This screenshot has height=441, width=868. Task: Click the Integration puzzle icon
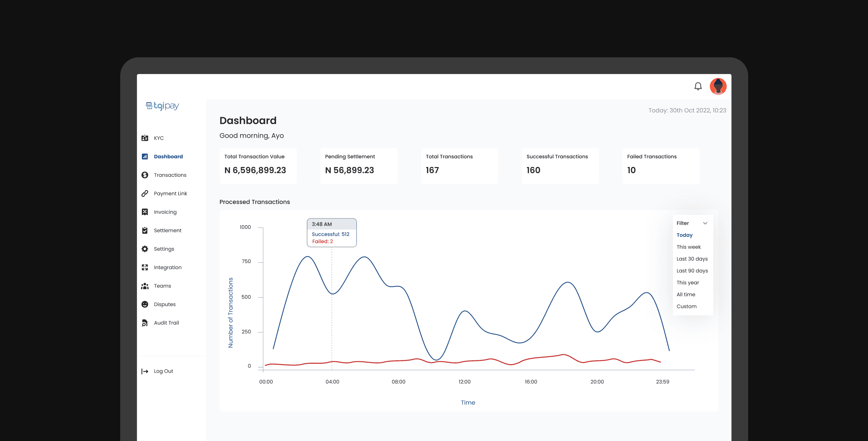[145, 268]
